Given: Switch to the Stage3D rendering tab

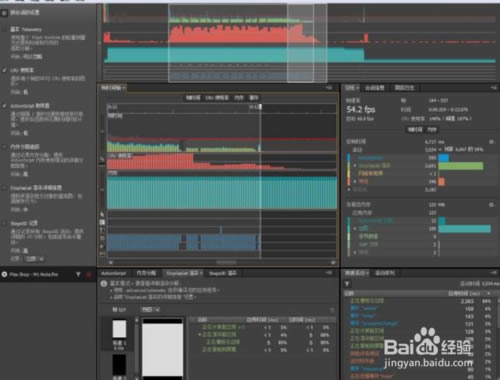Looking at the screenshot, I should (223, 273).
